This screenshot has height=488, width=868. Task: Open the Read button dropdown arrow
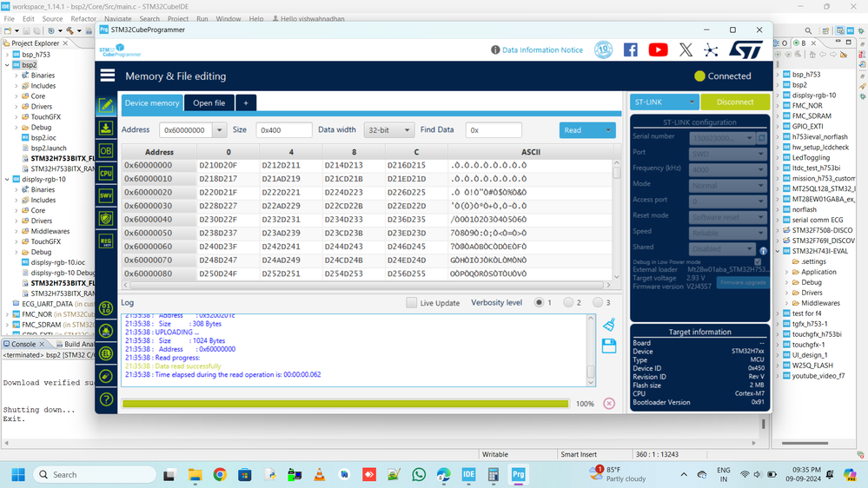coord(608,130)
